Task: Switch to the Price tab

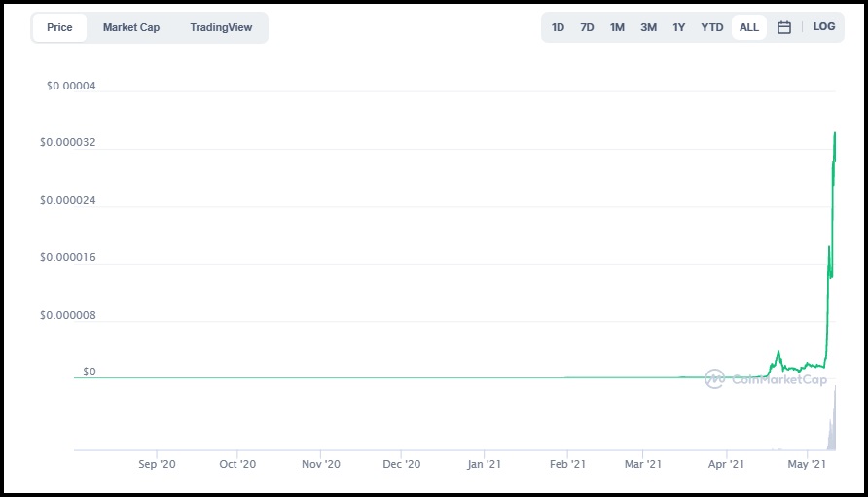Action: [59, 27]
